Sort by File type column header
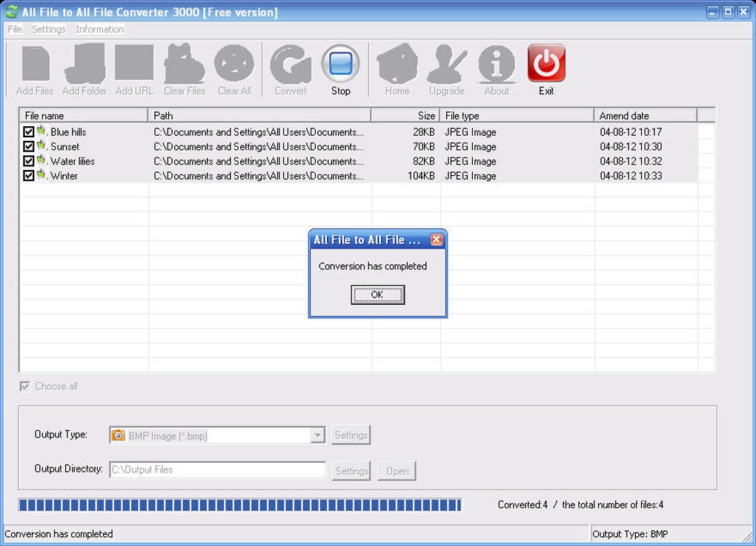Screen dimensions: 756x546 [517, 116]
